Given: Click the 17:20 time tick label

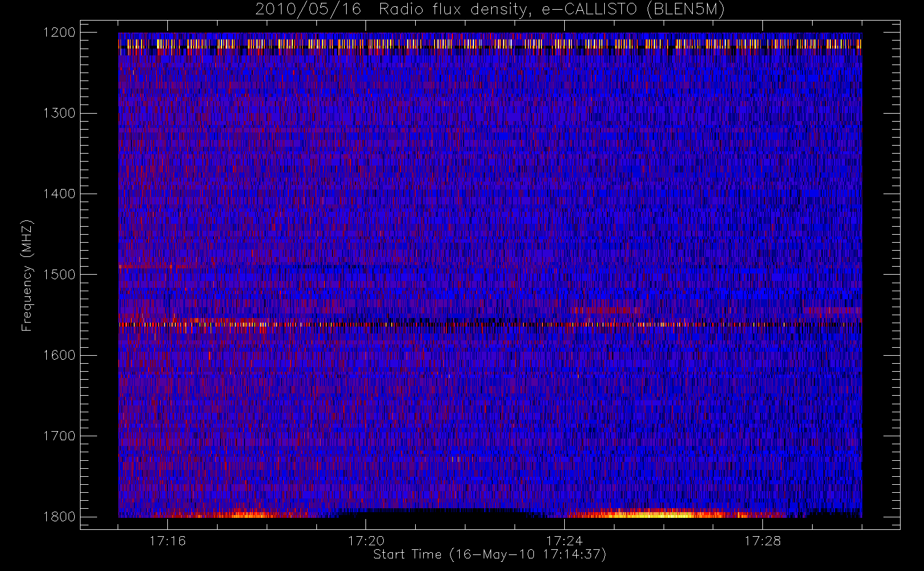Looking at the screenshot, I should pos(366,540).
